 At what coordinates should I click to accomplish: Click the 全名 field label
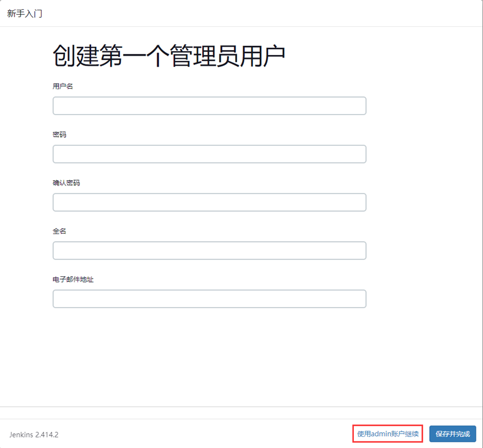coord(59,231)
